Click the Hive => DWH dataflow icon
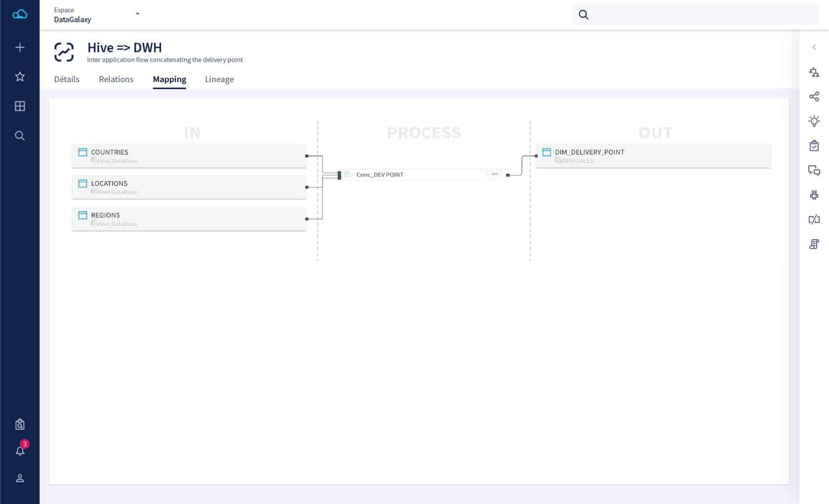829x504 pixels. (64, 52)
